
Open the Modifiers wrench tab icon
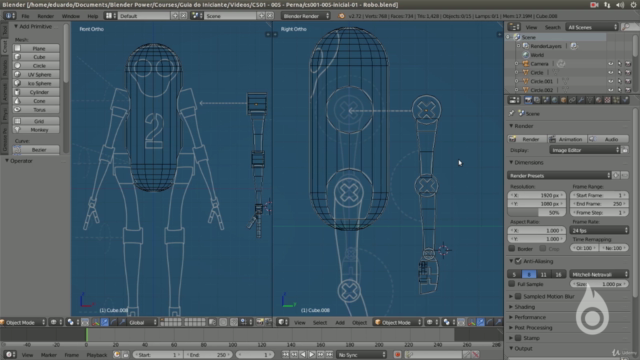pos(581,100)
